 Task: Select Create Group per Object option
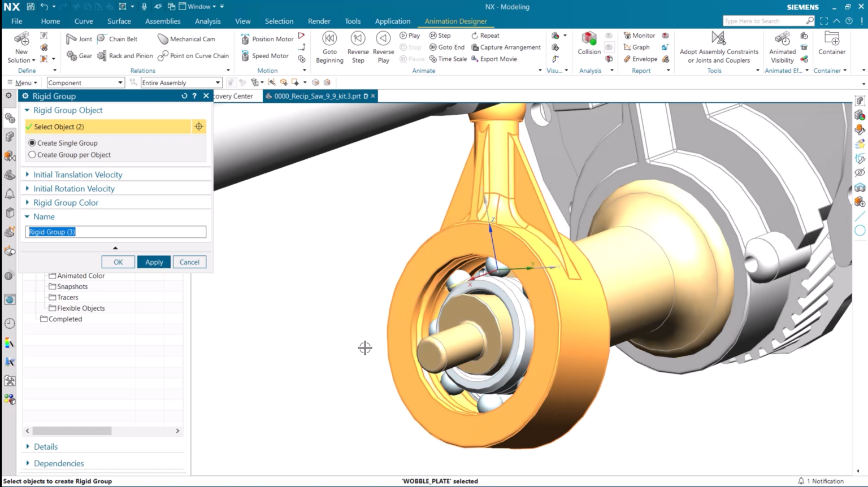[32, 155]
